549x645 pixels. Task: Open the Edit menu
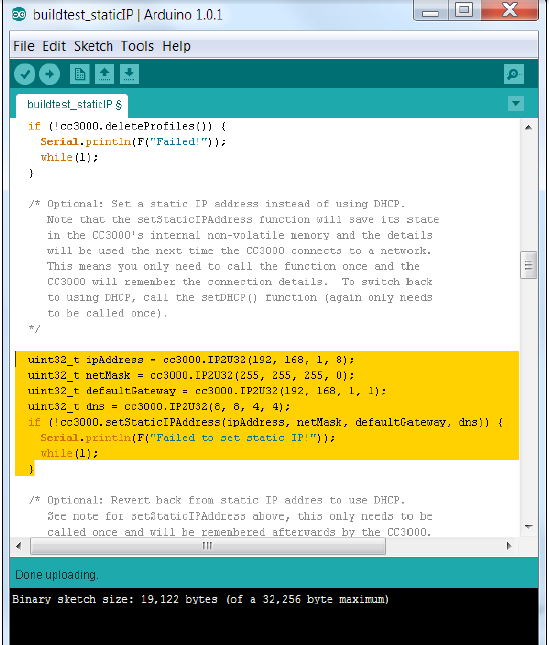[54, 46]
